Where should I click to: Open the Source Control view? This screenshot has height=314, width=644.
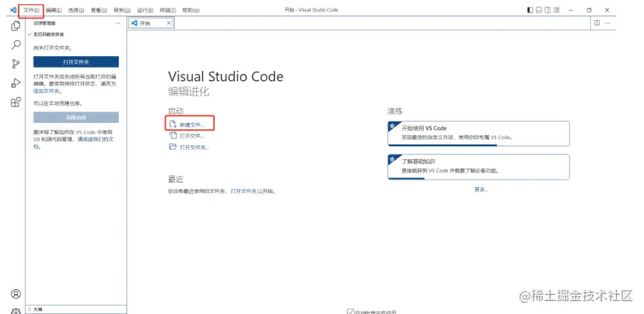[16, 64]
